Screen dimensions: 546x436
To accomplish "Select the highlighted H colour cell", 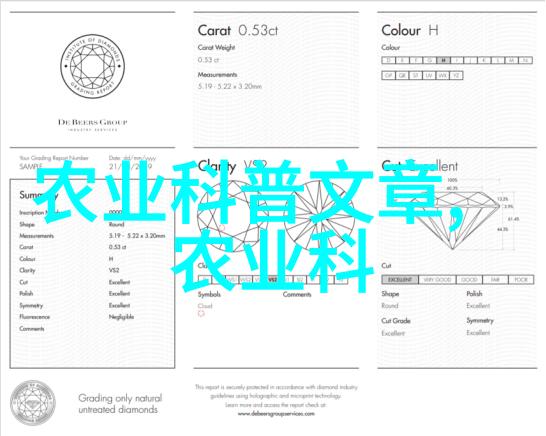I will pyautogui.click(x=443, y=60).
